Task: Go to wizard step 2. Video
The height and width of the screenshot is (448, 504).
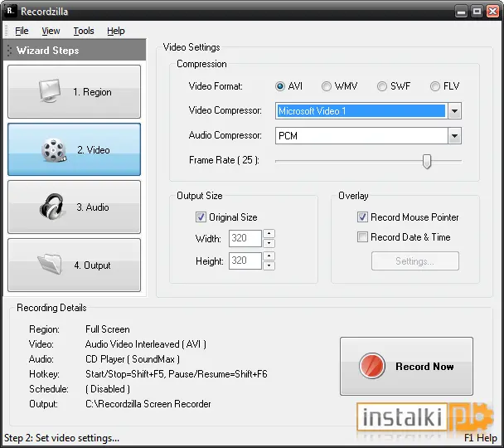Action: coord(75,149)
